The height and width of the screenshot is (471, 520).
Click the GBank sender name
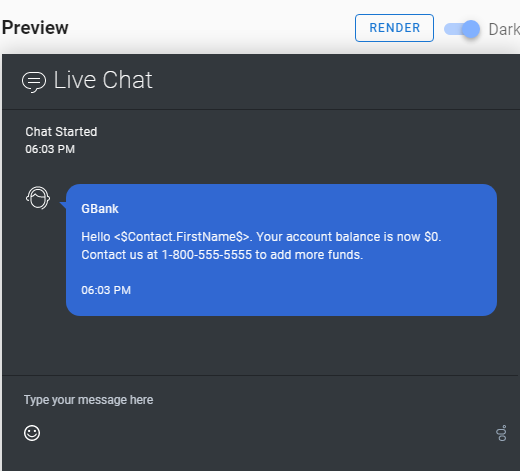[100, 209]
